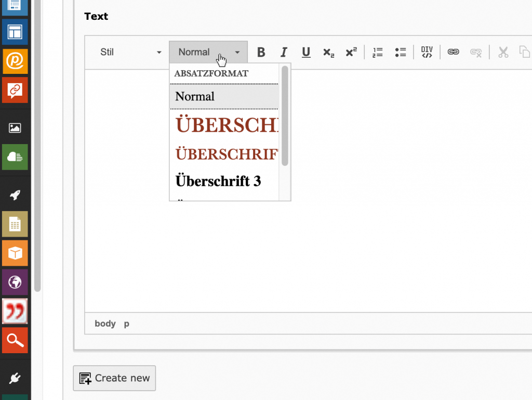The image size is (532, 400).
Task: Open the red quotation marks module
Action: [x=15, y=311]
